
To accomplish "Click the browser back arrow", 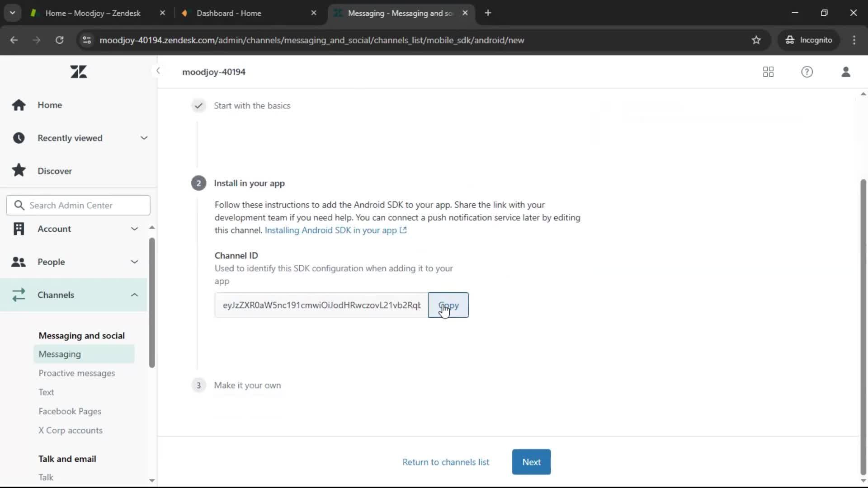I will (x=14, y=40).
